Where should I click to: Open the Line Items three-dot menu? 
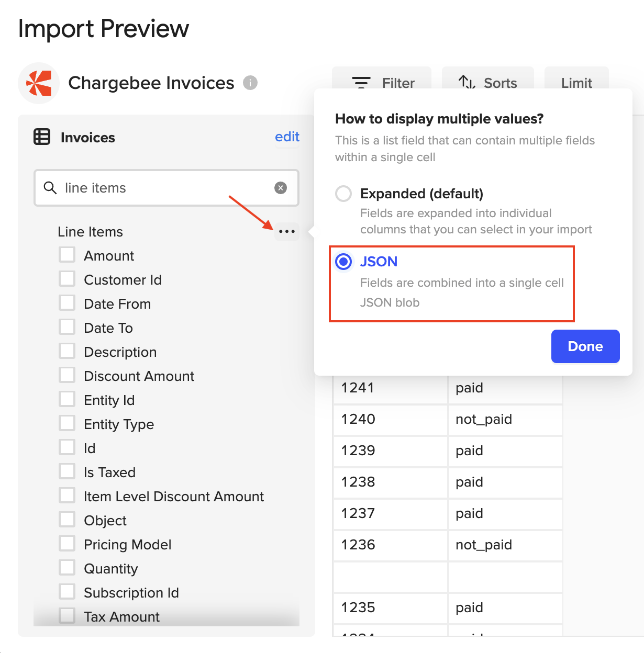287,231
